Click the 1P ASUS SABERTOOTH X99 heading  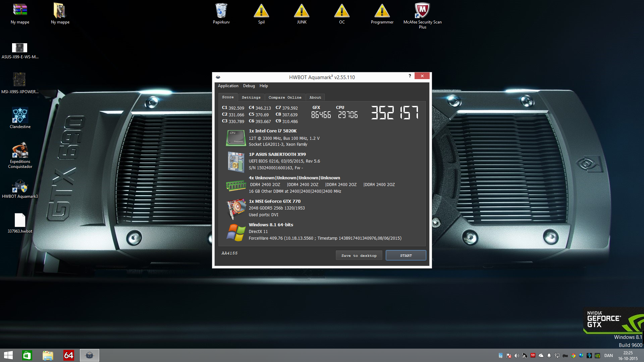click(x=277, y=155)
